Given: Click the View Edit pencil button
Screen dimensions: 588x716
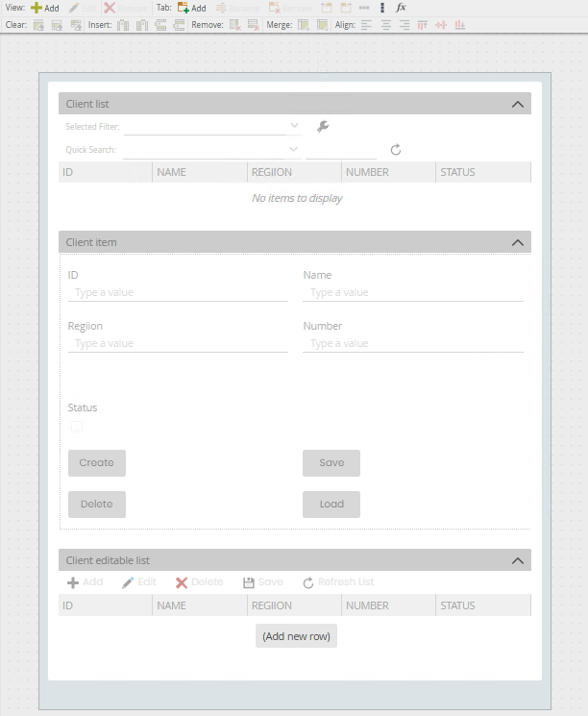Looking at the screenshot, I should click(83, 8).
